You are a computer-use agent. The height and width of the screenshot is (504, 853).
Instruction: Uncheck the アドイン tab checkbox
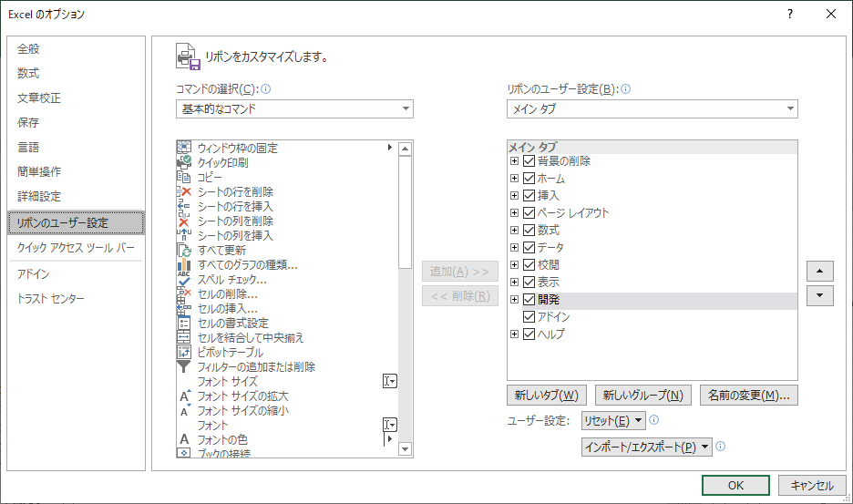[529, 316]
